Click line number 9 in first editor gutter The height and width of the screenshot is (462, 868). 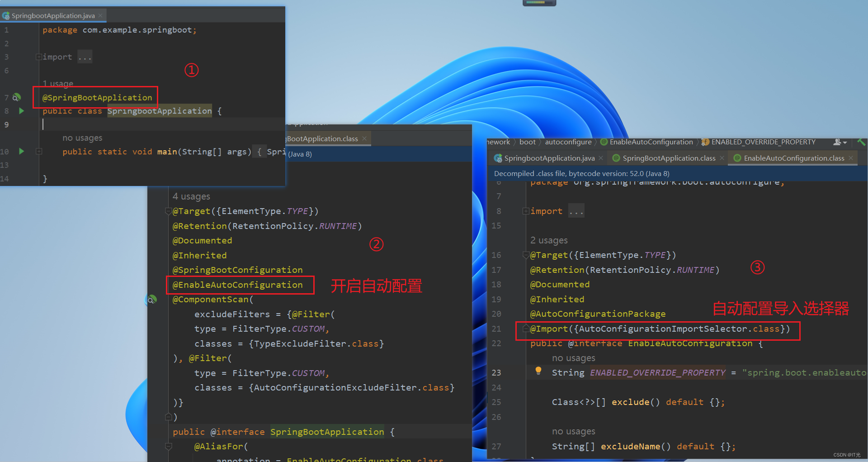click(x=6, y=124)
